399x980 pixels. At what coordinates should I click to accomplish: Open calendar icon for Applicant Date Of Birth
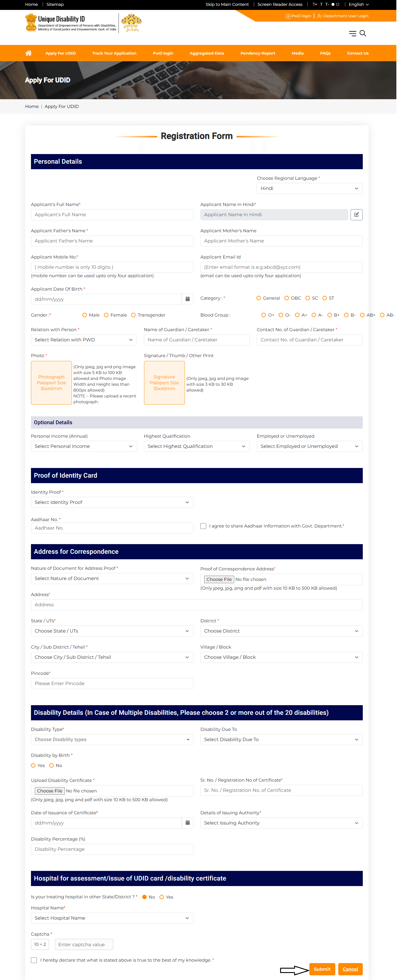point(187,299)
